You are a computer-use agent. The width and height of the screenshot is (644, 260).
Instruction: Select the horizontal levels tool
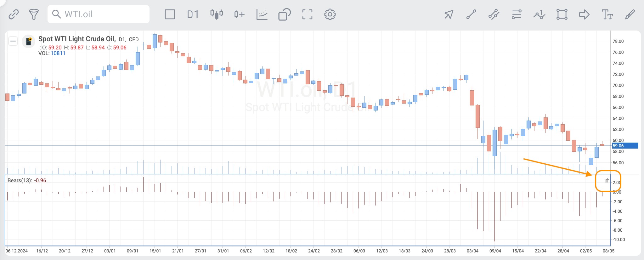(517, 14)
